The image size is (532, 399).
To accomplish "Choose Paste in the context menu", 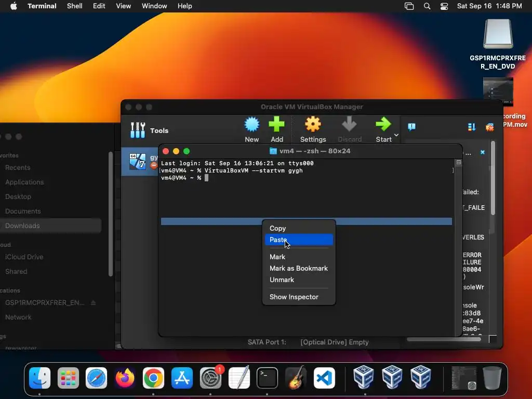I will 299,240.
